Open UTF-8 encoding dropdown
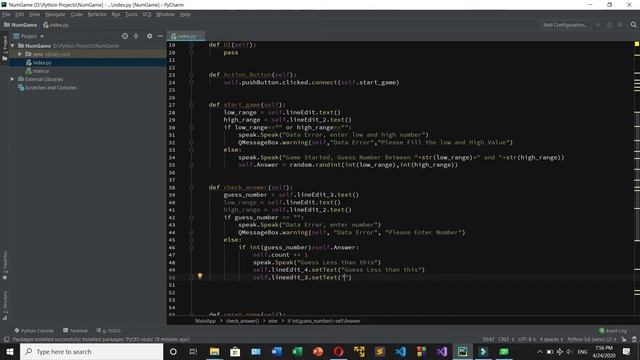The width and height of the screenshot is (640, 360). click(x=527, y=339)
